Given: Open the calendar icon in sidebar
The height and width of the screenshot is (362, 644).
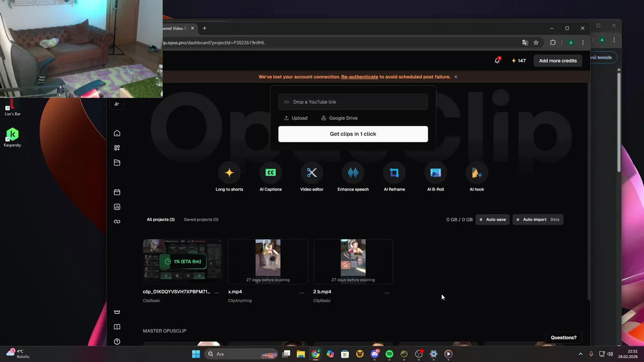Looking at the screenshot, I should click(x=117, y=192).
